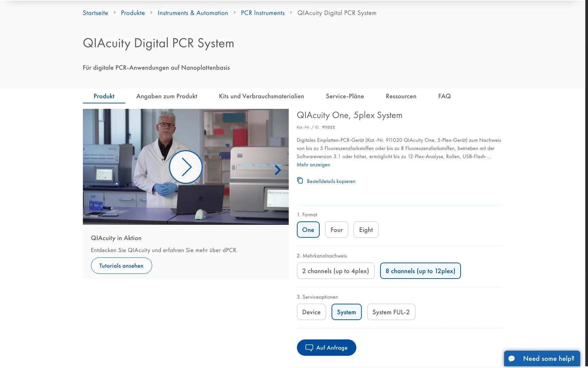Switch to the Produkt tab
Image resolution: width=588 pixels, height=368 pixels.
pyautogui.click(x=104, y=96)
